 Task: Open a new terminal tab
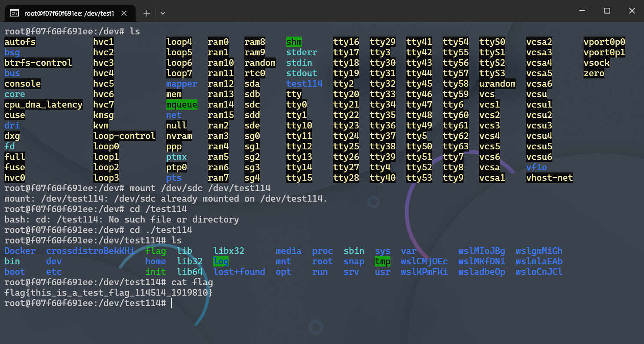coord(147,13)
